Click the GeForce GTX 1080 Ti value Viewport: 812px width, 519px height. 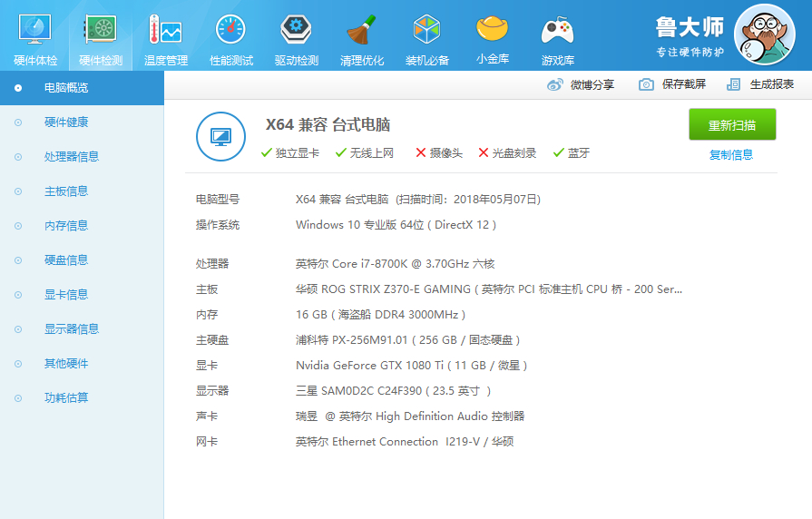pyautogui.click(x=411, y=365)
